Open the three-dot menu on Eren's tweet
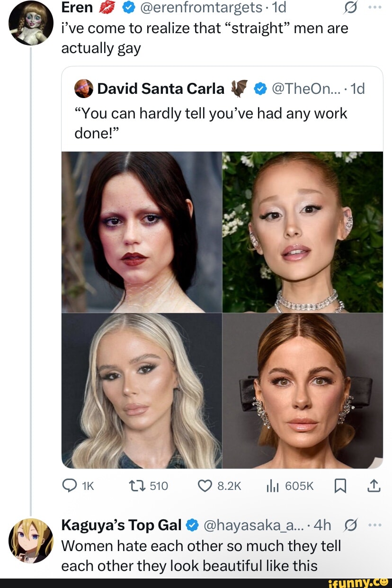The height and width of the screenshot is (588, 392). [x=374, y=8]
